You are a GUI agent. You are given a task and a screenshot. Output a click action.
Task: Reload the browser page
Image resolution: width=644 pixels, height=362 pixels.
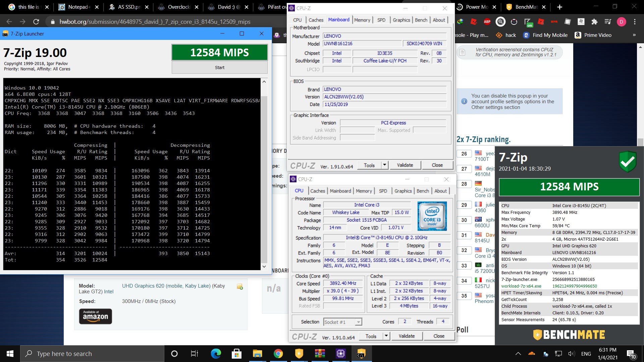click(36, 22)
